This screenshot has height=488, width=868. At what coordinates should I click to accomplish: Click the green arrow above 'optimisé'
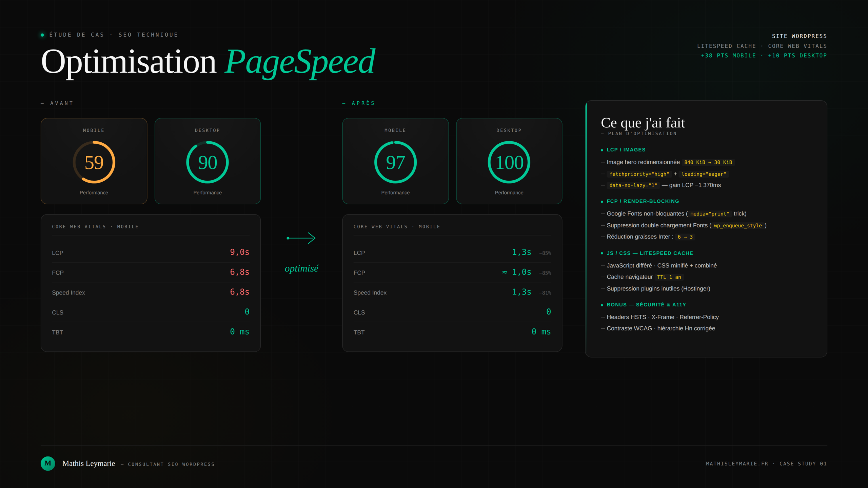(301, 238)
